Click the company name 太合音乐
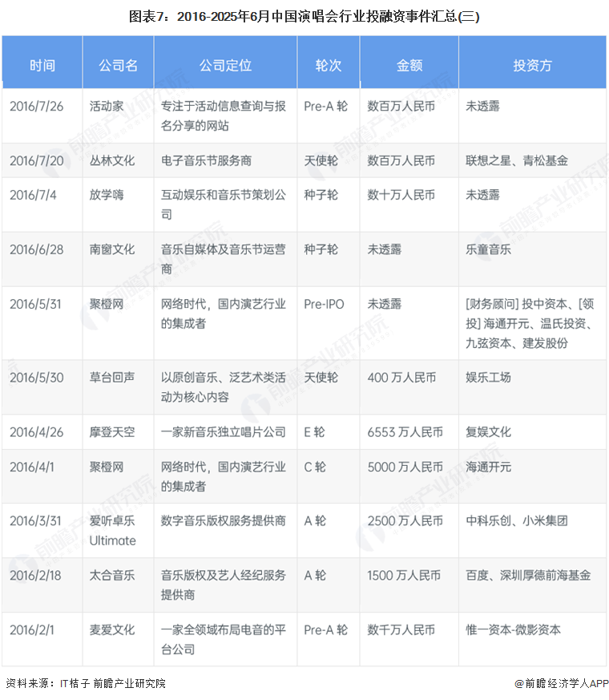Image resolution: width=609 pixels, height=700 pixels. click(x=112, y=576)
